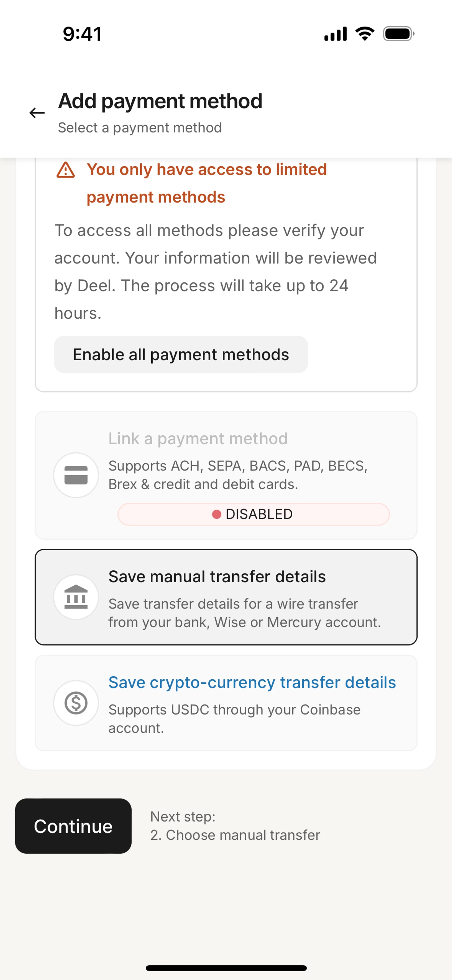Image resolution: width=452 pixels, height=980 pixels.
Task: Click Enable all payment methods button
Action: click(181, 354)
